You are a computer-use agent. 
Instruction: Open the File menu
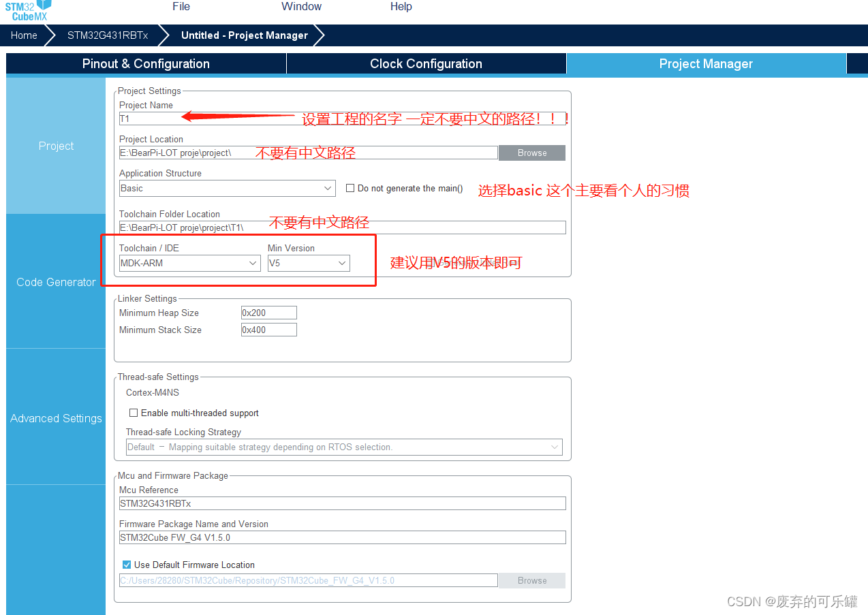coord(181,7)
